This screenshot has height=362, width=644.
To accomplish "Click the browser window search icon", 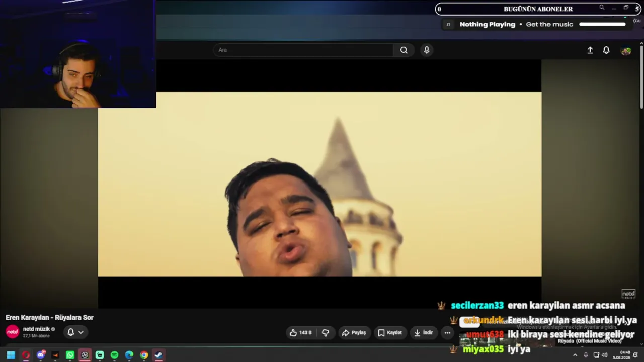I will click(602, 8).
